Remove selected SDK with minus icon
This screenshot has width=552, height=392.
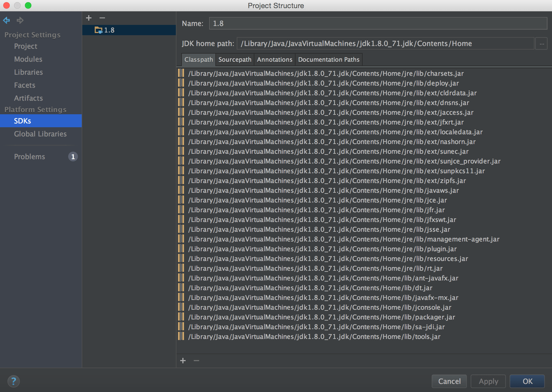pyautogui.click(x=102, y=18)
